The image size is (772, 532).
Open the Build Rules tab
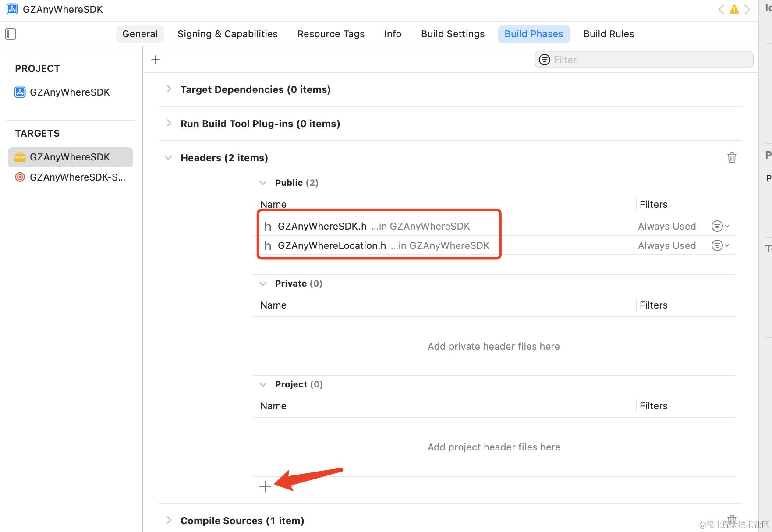tap(609, 34)
